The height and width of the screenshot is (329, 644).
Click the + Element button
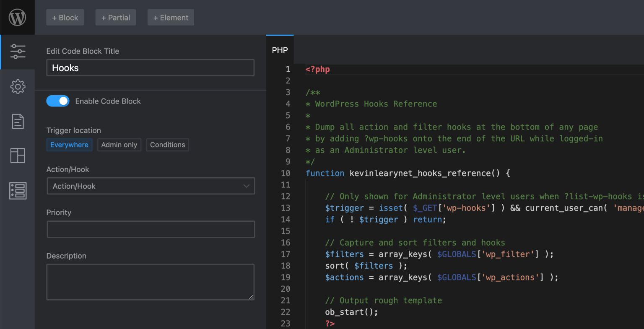point(171,17)
